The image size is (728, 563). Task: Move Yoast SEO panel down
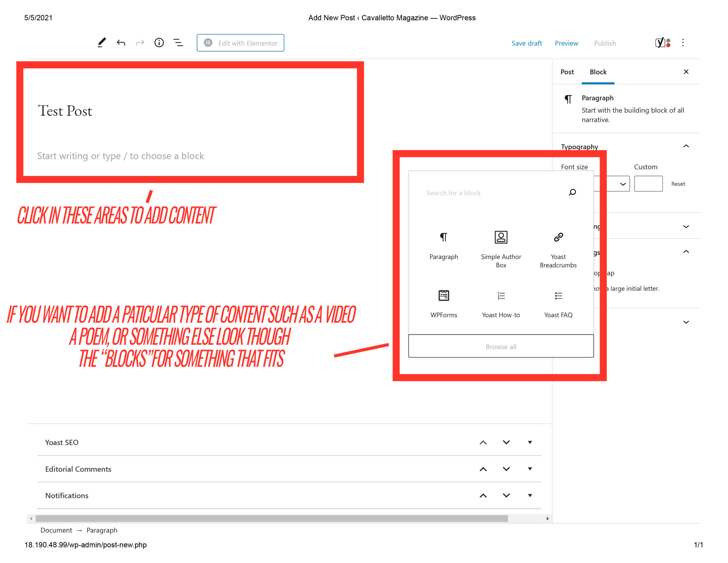pos(506,443)
